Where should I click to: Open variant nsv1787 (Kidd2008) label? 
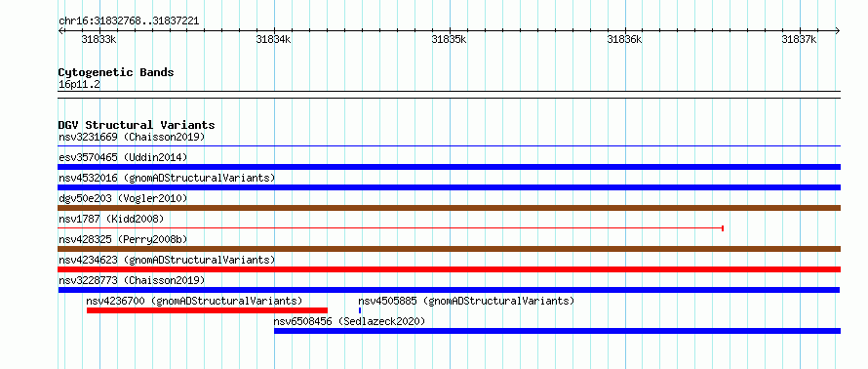click(111, 219)
